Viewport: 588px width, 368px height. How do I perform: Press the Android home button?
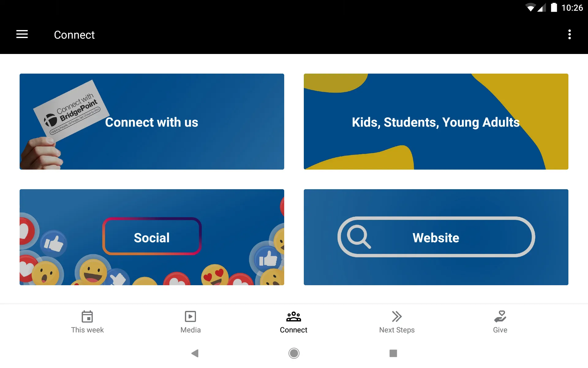coord(294,353)
